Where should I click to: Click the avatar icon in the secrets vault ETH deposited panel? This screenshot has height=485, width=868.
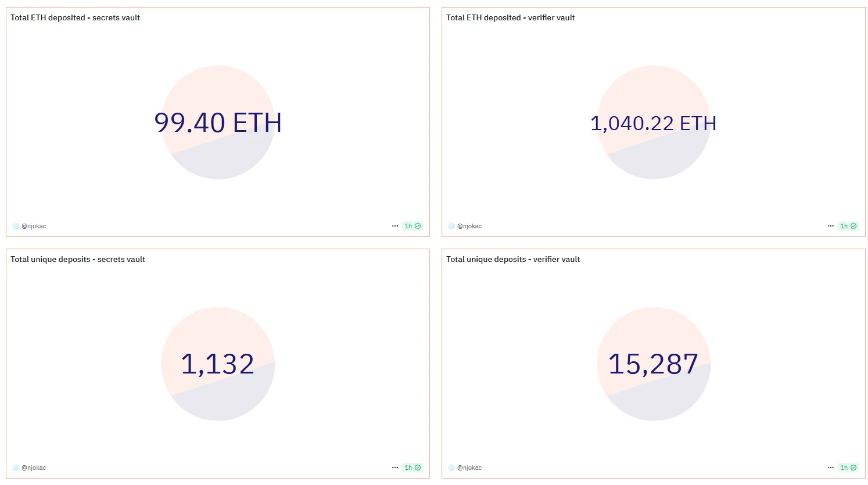pyautogui.click(x=16, y=226)
